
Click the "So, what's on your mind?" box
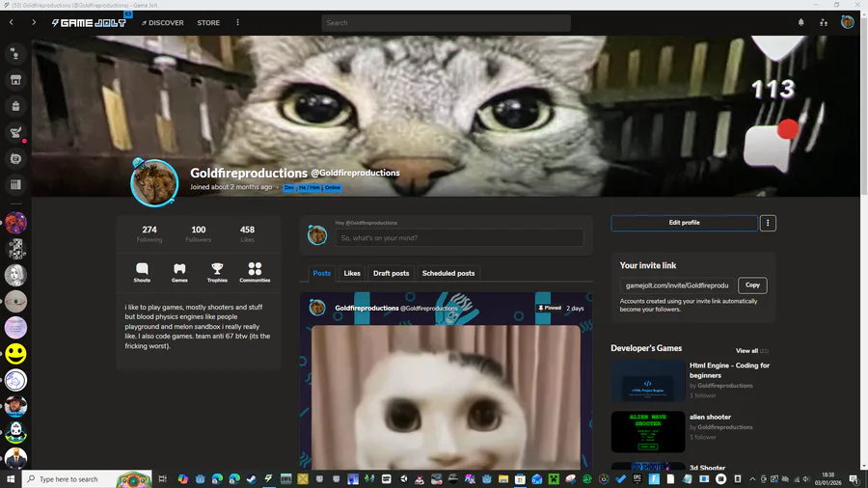coord(459,238)
